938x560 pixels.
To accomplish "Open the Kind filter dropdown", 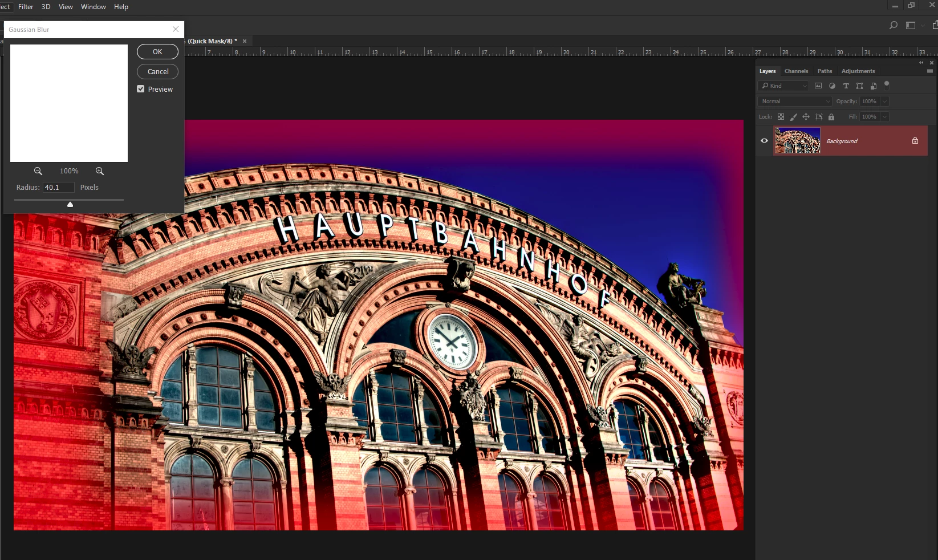I will point(783,86).
